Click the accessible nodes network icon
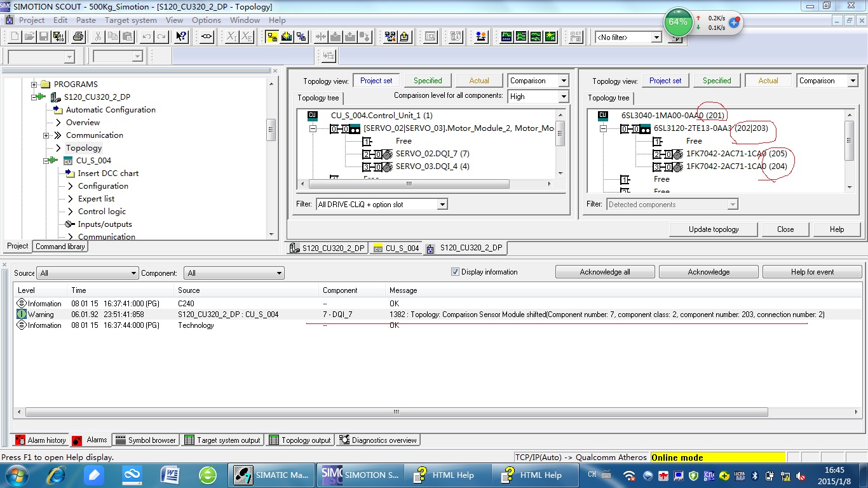 (x=390, y=37)
